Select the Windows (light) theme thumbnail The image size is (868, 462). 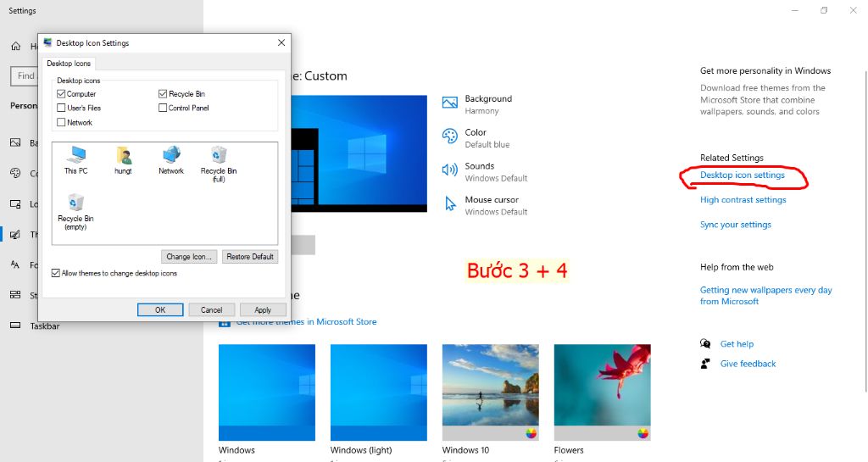pos(379,392)
